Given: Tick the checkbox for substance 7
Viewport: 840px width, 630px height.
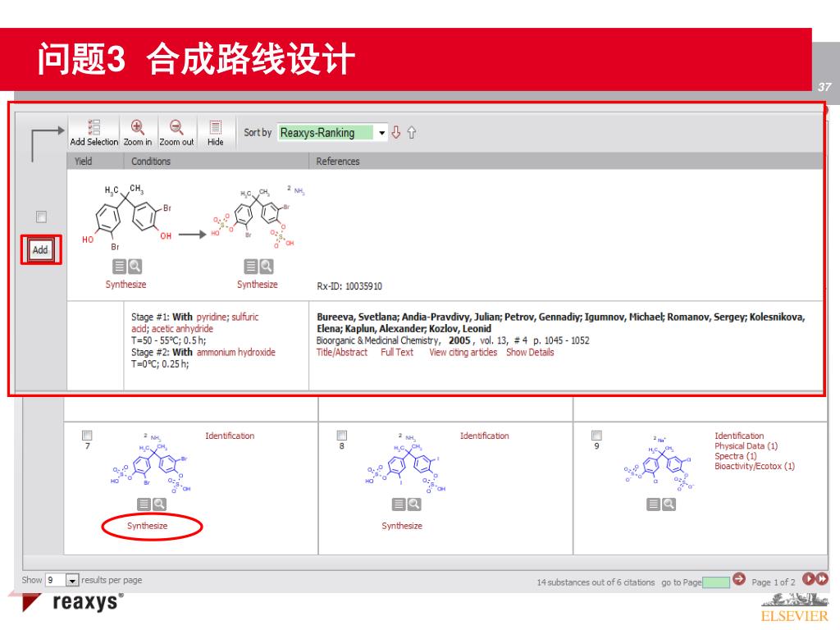Looking at the screenshot, I should pyautogui.click(x=87, y=435).
